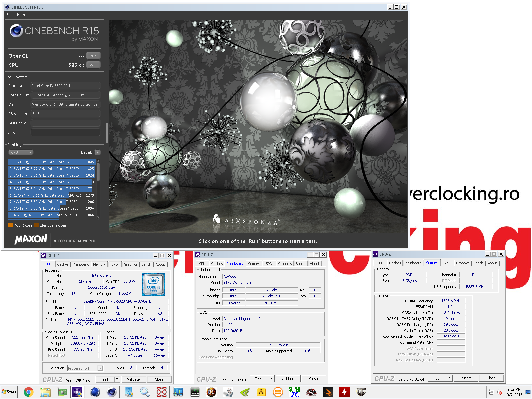
Task: Open the Windows Start button
Action: pos(9,392)
